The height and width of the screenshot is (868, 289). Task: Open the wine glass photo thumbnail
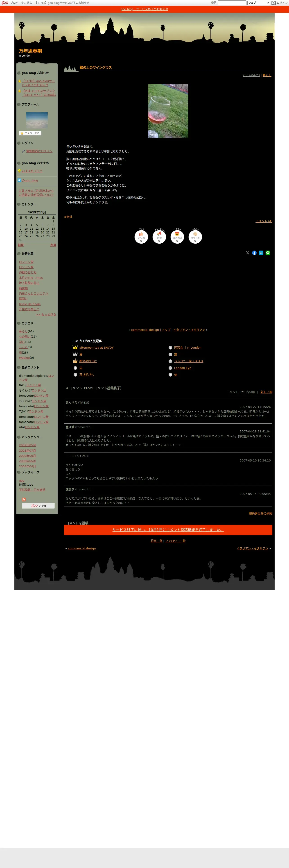tap(168, 111)
